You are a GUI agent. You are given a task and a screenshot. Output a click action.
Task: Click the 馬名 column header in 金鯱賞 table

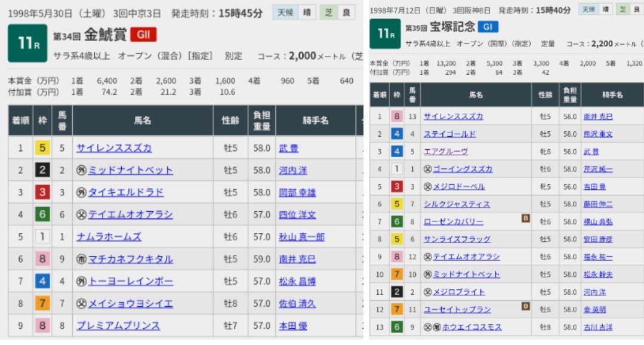click(142, 121)
